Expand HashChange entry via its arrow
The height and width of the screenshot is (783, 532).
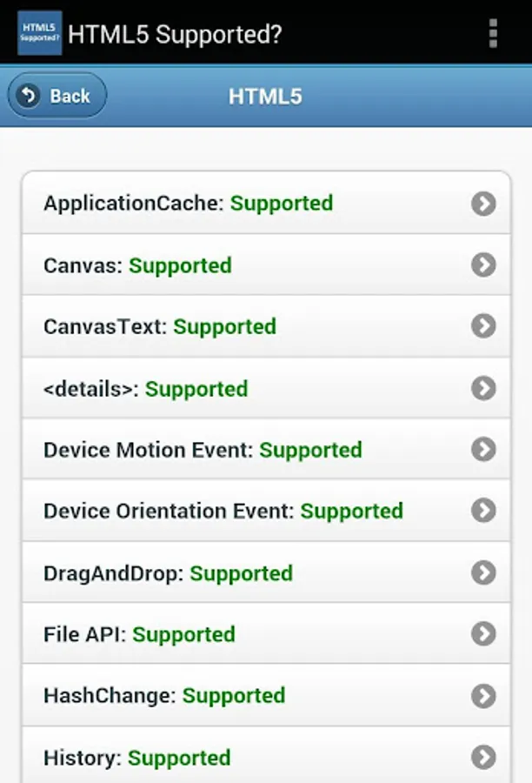click(x=483, y=695)
